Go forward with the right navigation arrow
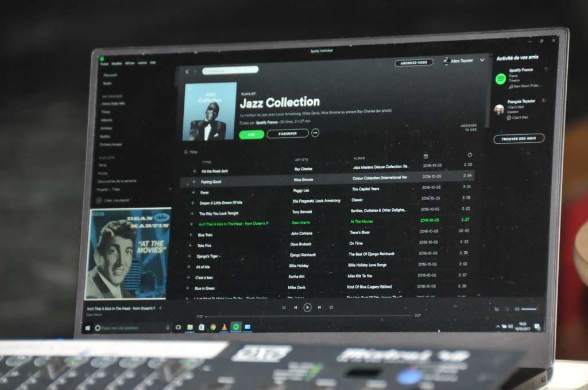This screenshot has width=588, height=390. point(195,71)
